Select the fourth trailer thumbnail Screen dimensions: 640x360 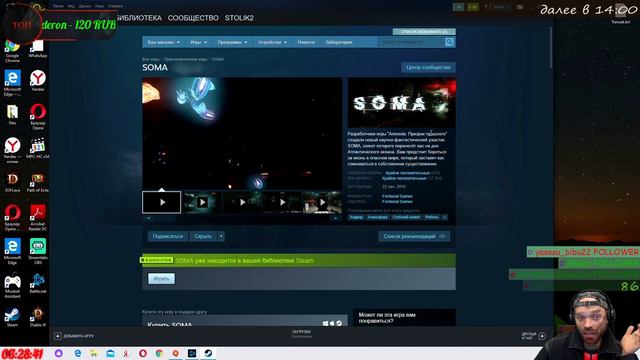click(x=282, y=202)
